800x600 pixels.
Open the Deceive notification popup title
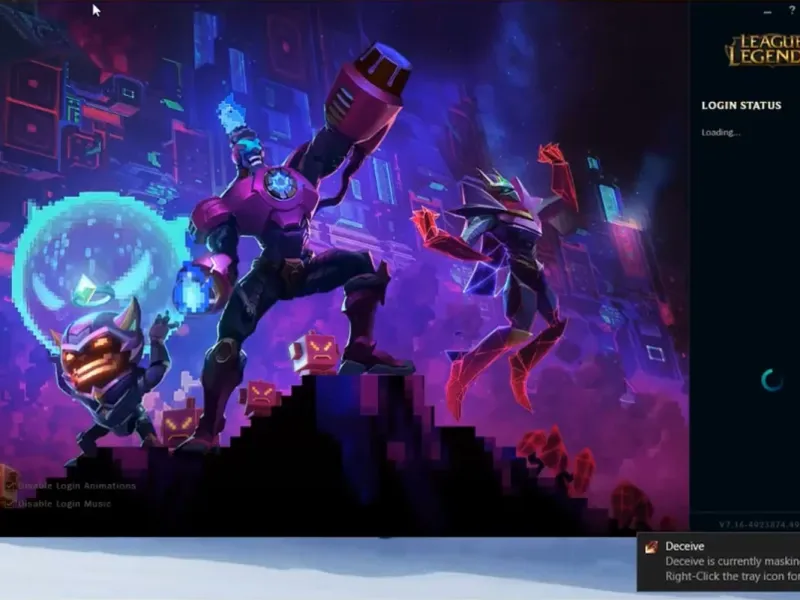[685, 546]
